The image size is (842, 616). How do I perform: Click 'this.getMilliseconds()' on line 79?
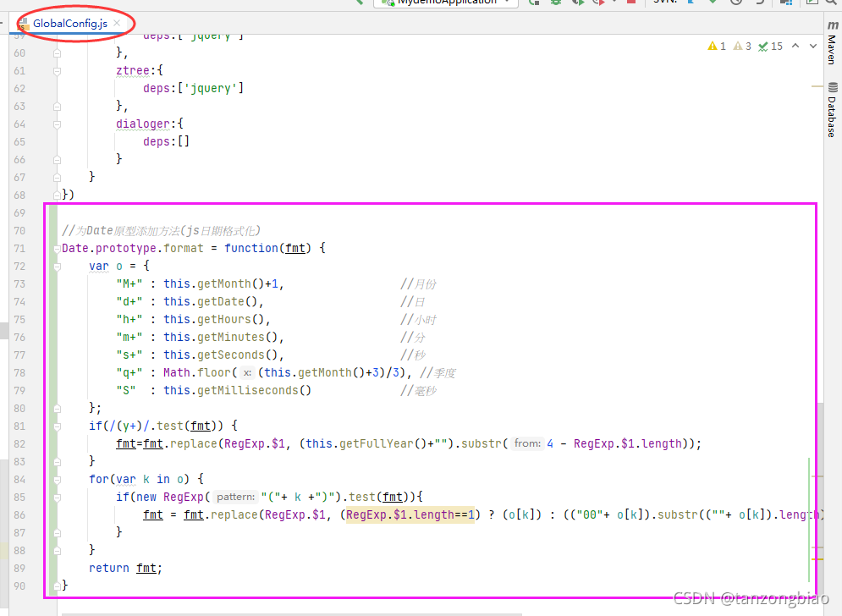pos(237,390)
